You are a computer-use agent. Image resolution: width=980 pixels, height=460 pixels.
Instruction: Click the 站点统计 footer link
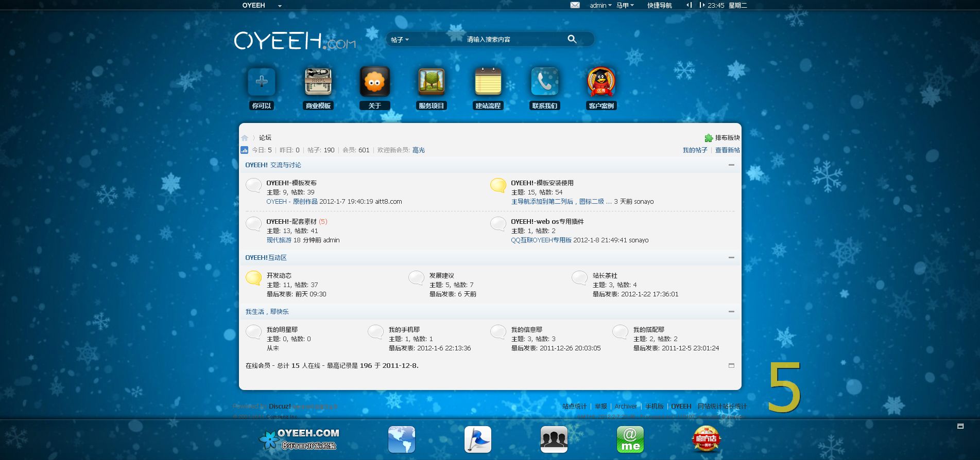pyautogui.click(x=575, y=406)
